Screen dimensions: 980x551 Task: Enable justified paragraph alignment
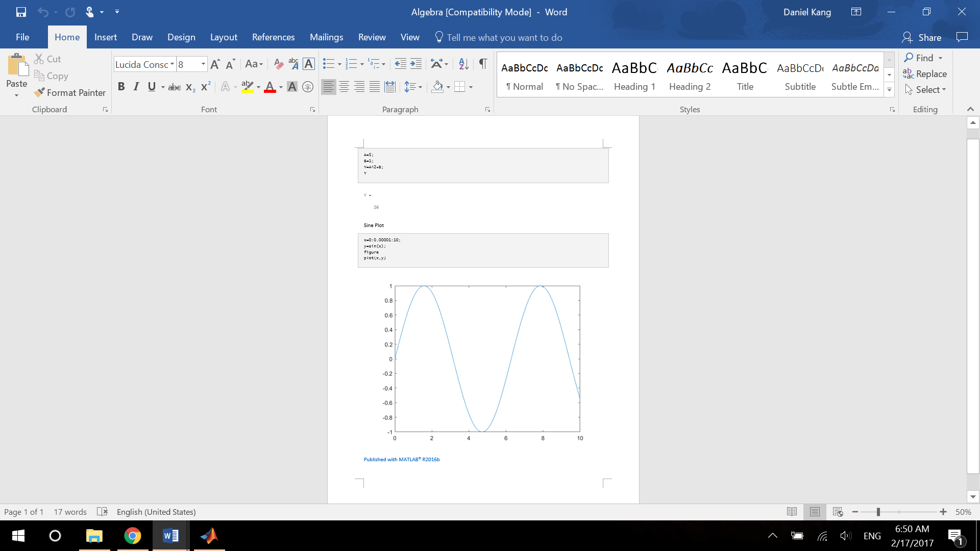click(x=375, y=87)
